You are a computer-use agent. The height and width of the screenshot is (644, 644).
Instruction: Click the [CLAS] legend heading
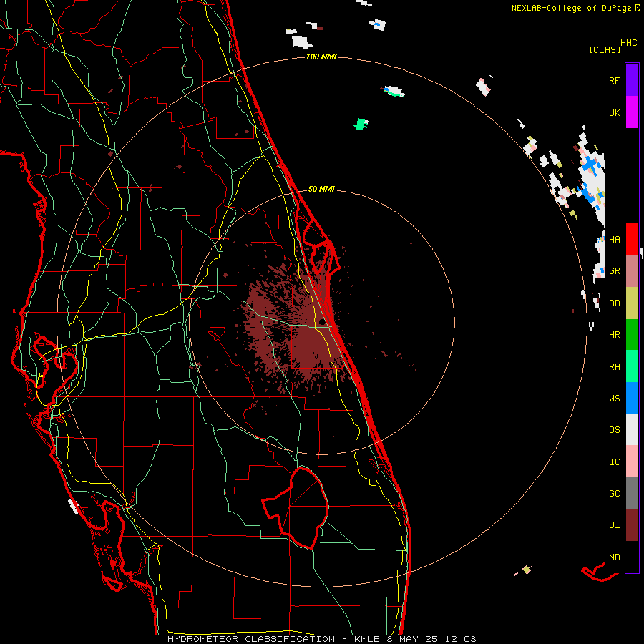tap(605, 50)
